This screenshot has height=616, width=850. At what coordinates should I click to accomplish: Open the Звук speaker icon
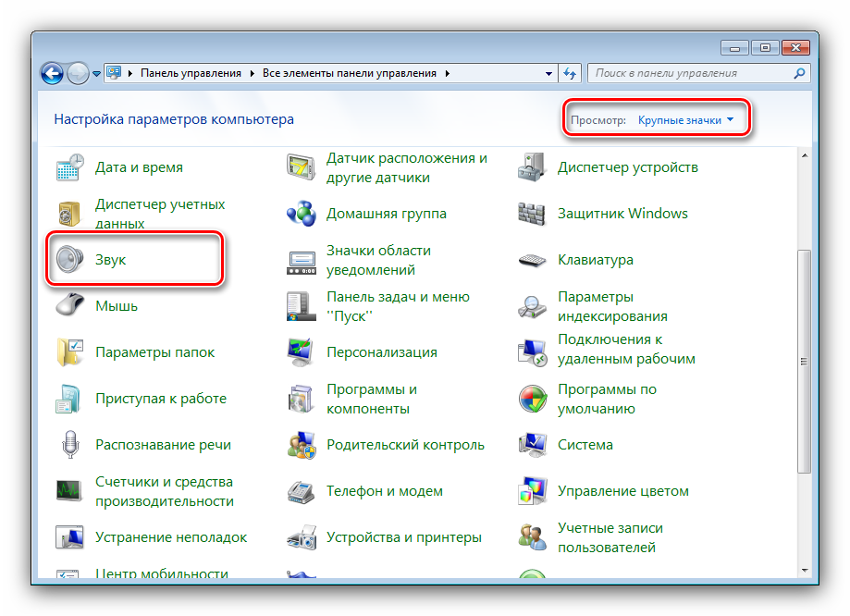click(70, 260)
